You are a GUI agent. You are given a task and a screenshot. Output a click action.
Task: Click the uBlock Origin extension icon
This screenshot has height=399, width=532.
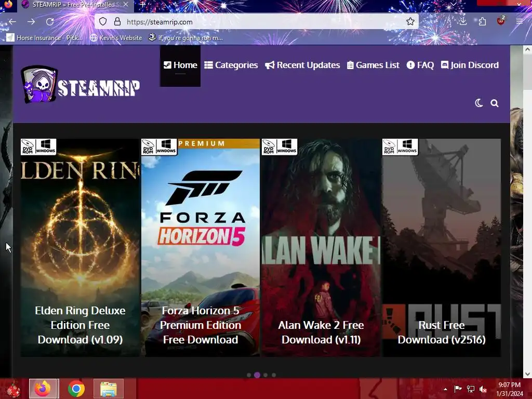501,21
